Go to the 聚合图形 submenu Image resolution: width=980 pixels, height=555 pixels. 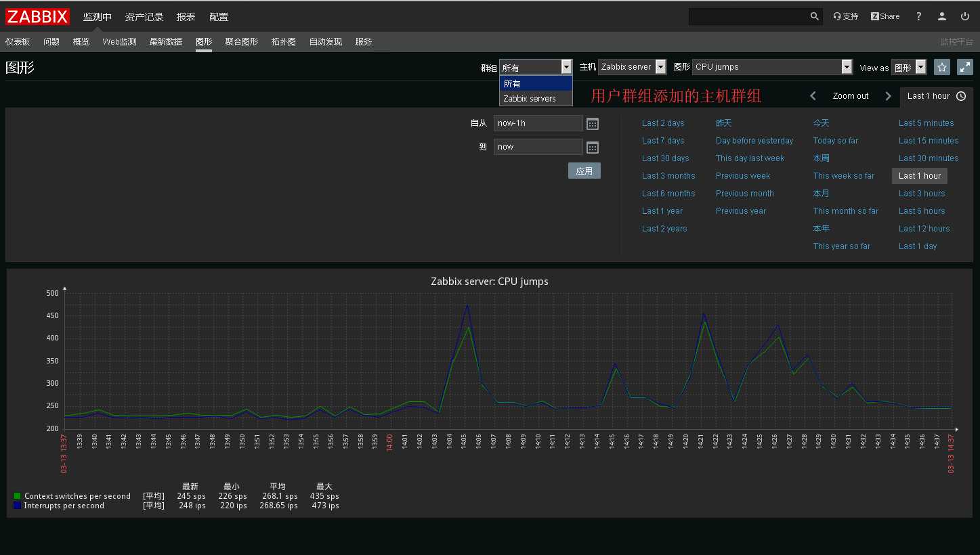(242, 42)
